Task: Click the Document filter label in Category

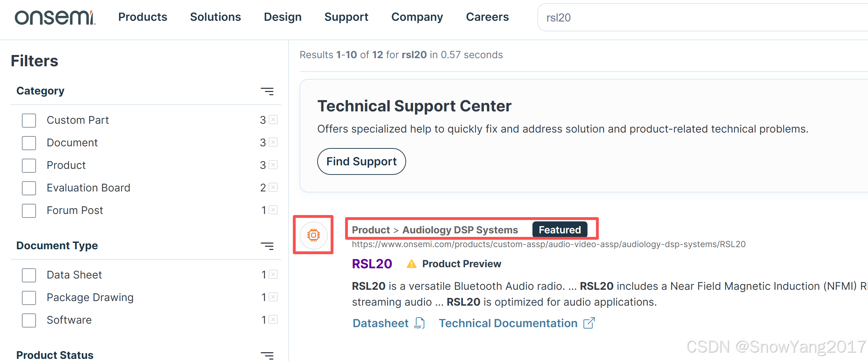Action: [72, 143]
